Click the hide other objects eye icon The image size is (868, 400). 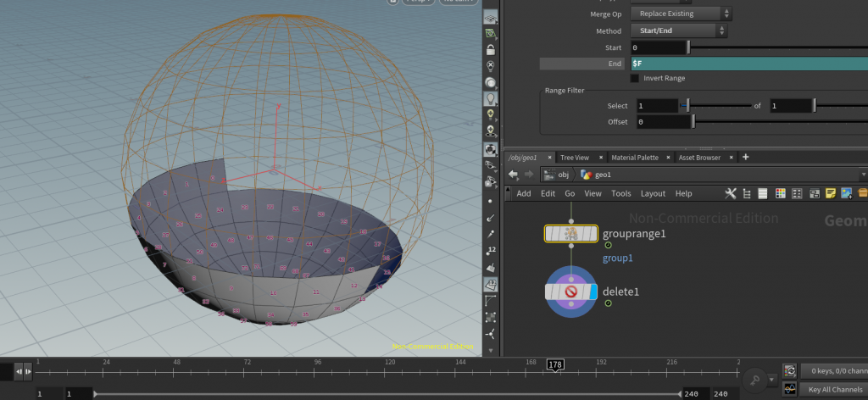click(491, 165)
